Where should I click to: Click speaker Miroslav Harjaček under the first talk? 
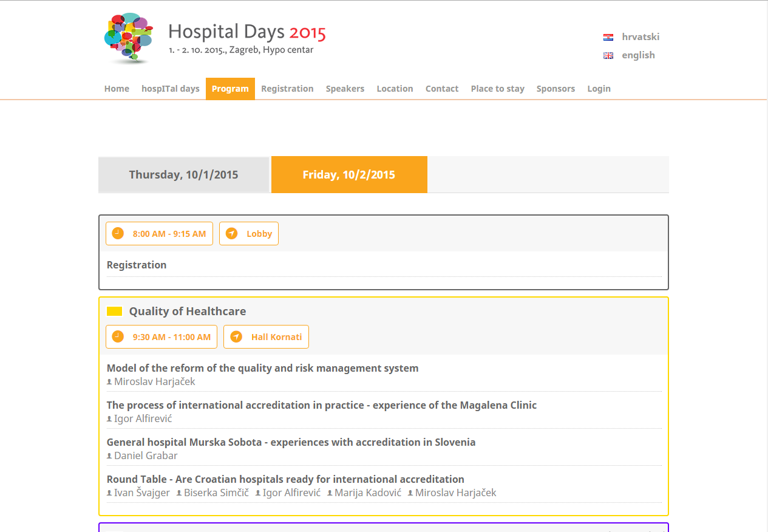click(x=155, y=382)
